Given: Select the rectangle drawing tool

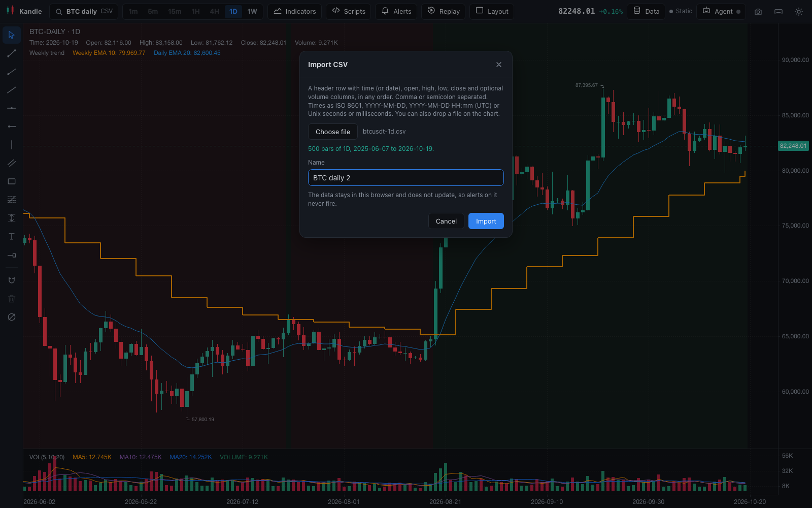Looking at the screenshot, I should [x=12, y=181].
